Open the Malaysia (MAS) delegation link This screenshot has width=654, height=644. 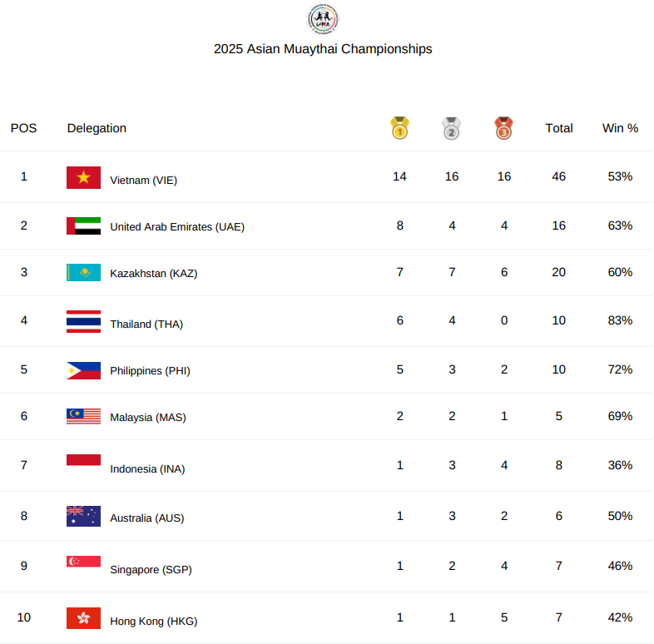coord(148,417)
